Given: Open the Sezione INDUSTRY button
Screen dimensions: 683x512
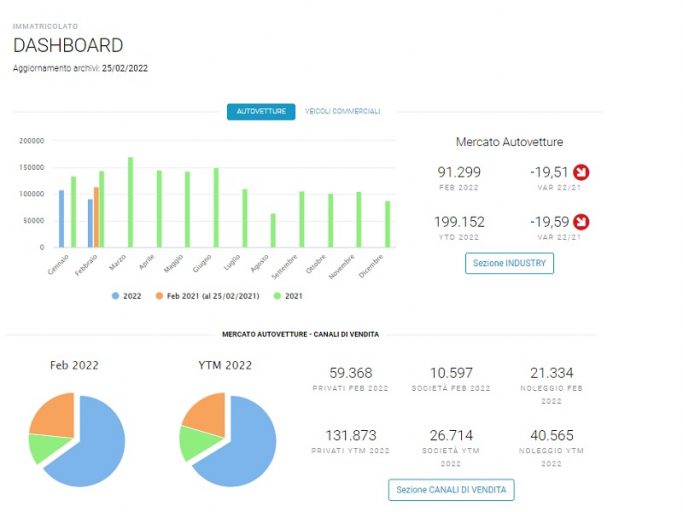Looking at the screenshot, I should tap(509, 263).
